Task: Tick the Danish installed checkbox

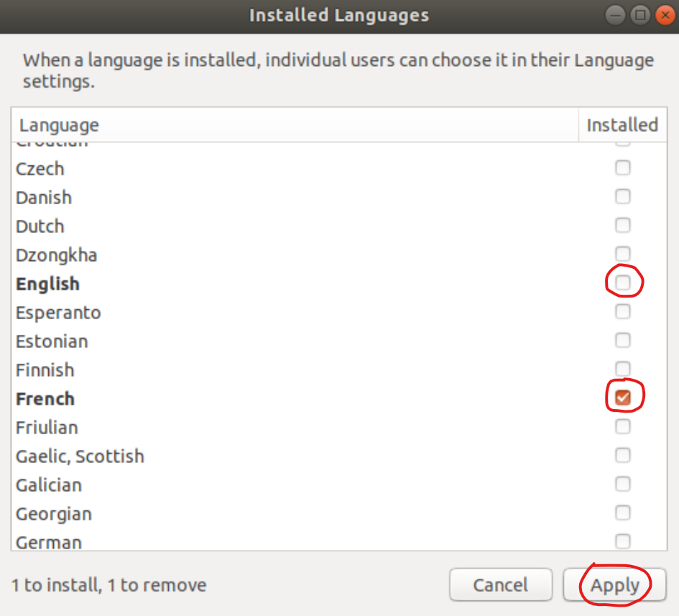Action: [x=622, y=196]
